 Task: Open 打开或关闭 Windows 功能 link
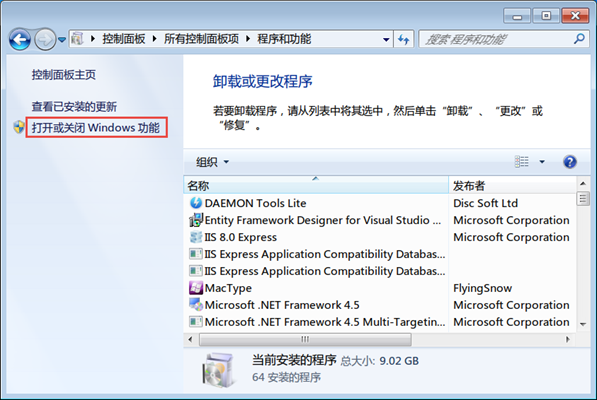(96, 127)
